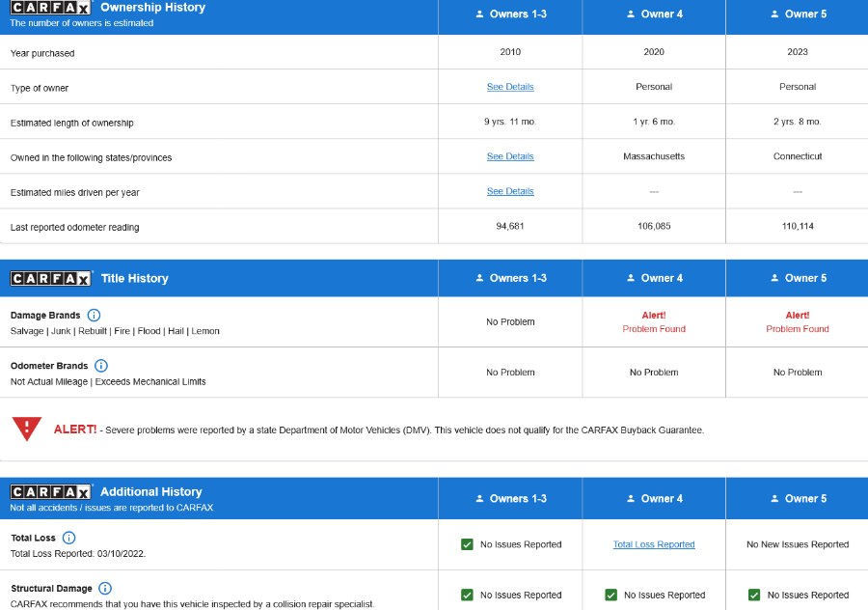Click person icon beside Owners 1-3 in Ownership History
868x610 pixels.
(x=479, y=14)
